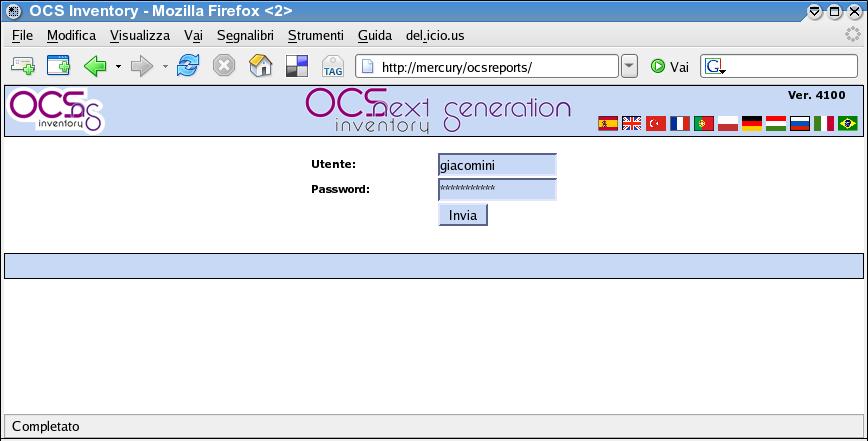
Task: Select the Spanish flag language
Action: coord(607,124)
